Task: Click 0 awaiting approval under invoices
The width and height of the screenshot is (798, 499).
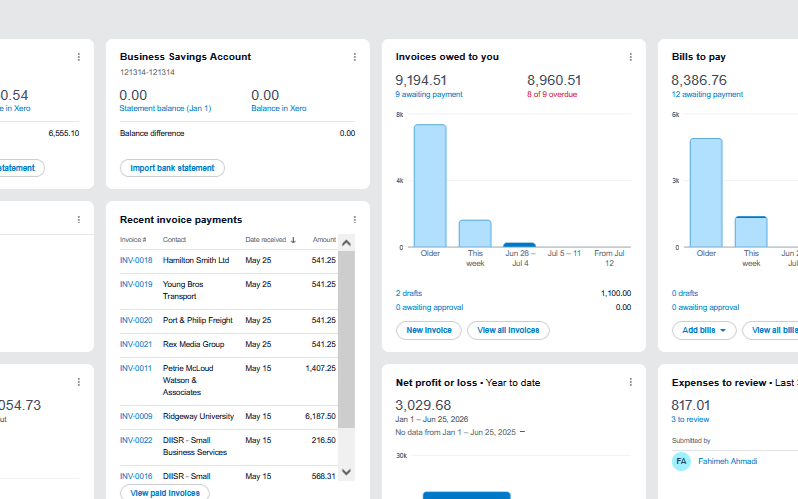Action: pos(429,308)
